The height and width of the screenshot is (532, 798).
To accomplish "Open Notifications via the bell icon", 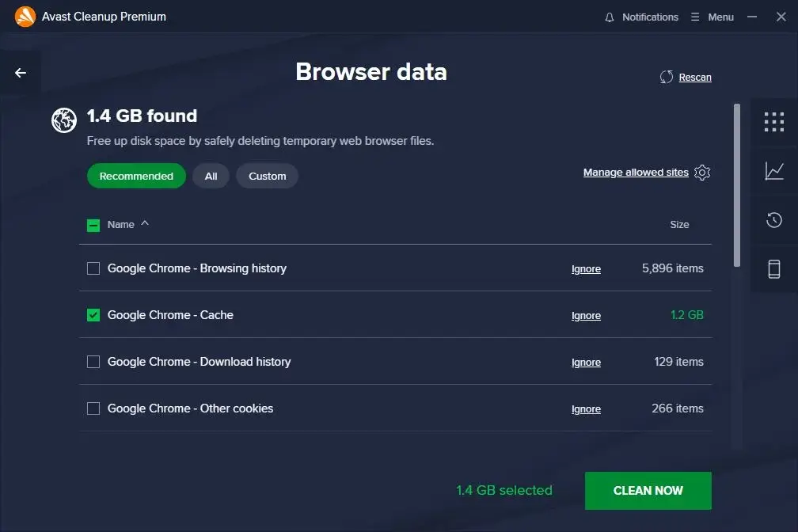I will coord(609,17).
